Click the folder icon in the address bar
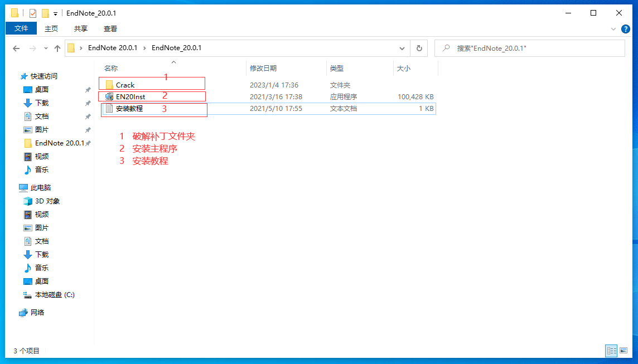 click(71, 48)
